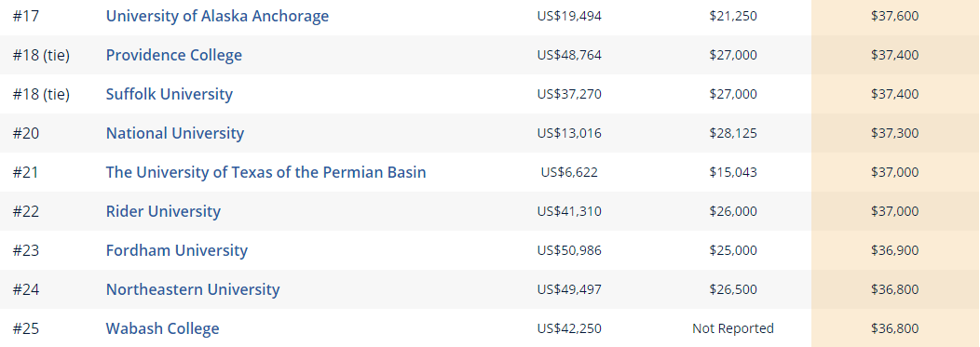Click the US$6,622 tuition value
Screen dimensions: 980x347
(569, 172)
